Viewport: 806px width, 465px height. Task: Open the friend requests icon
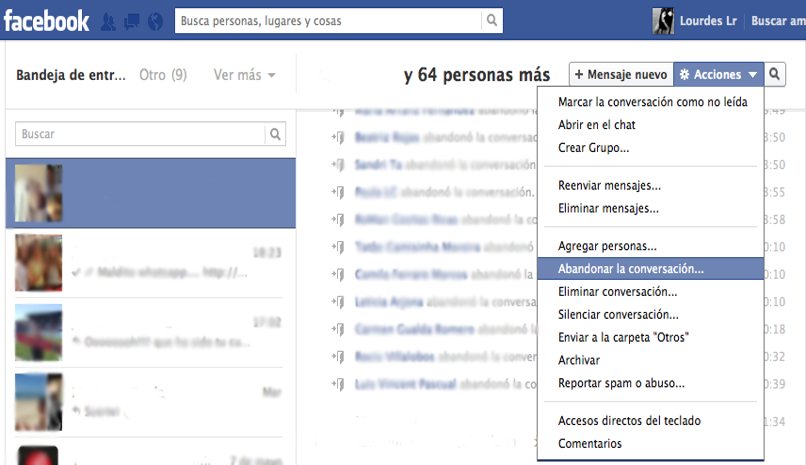tap(108, 22)
